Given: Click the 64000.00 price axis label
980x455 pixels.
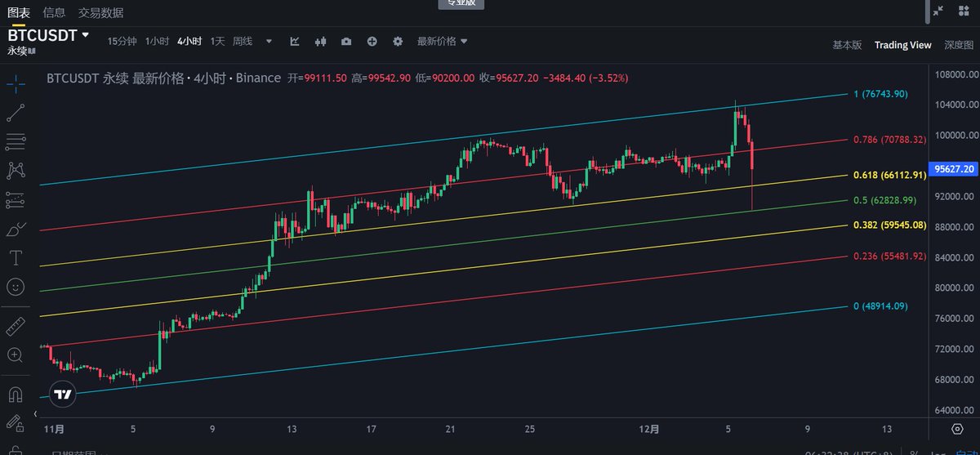Looking at the screenshot, I should point(953,411).
